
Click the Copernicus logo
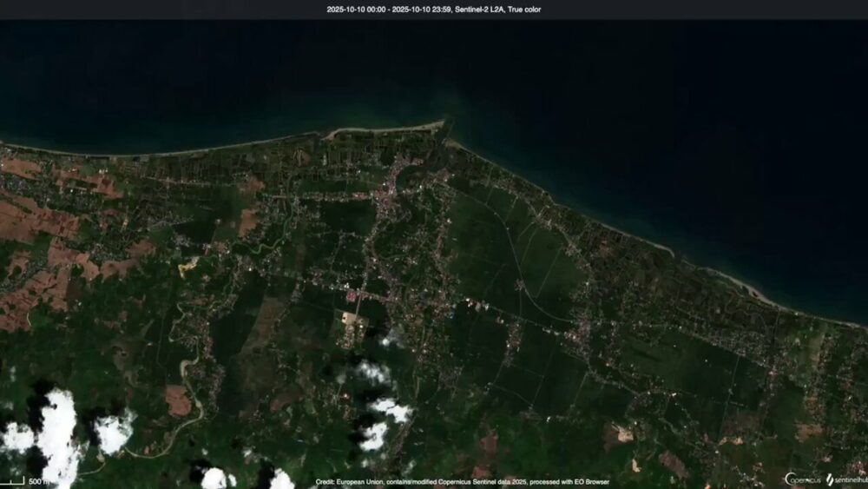coord(802,479)
